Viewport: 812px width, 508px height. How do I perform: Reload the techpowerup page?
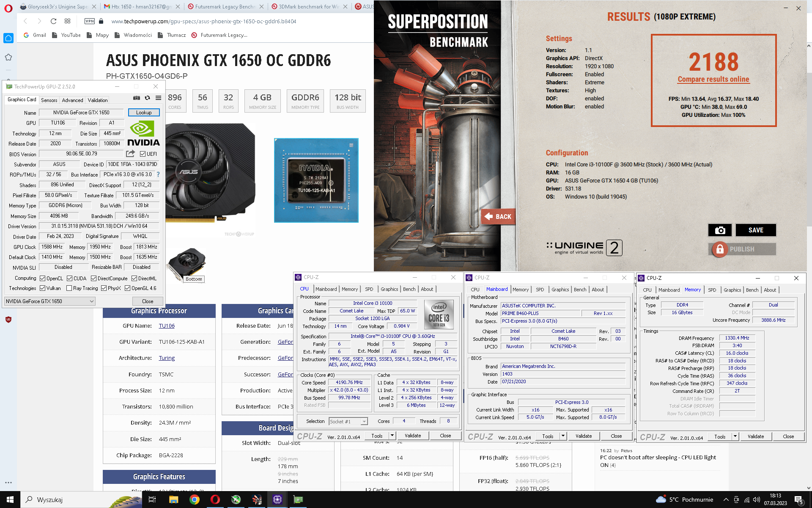[x=53, y=21]
